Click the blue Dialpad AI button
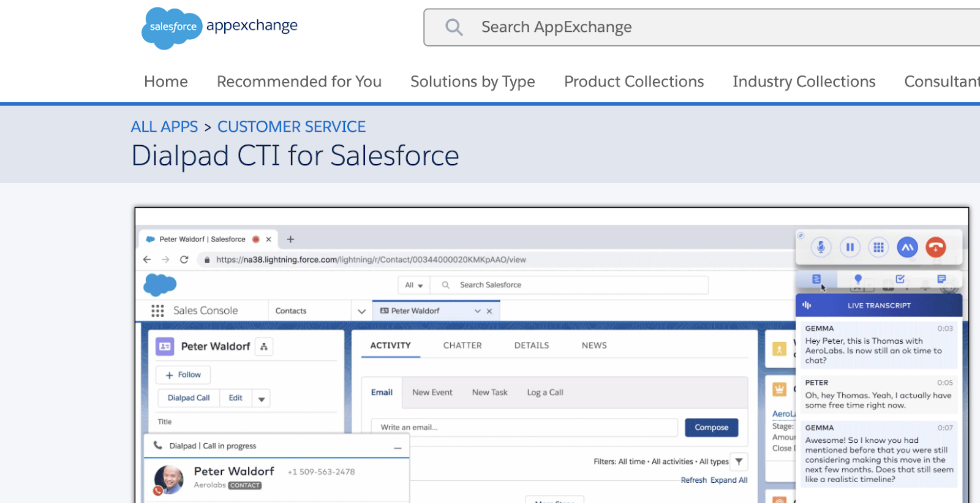 coord(907,247)
